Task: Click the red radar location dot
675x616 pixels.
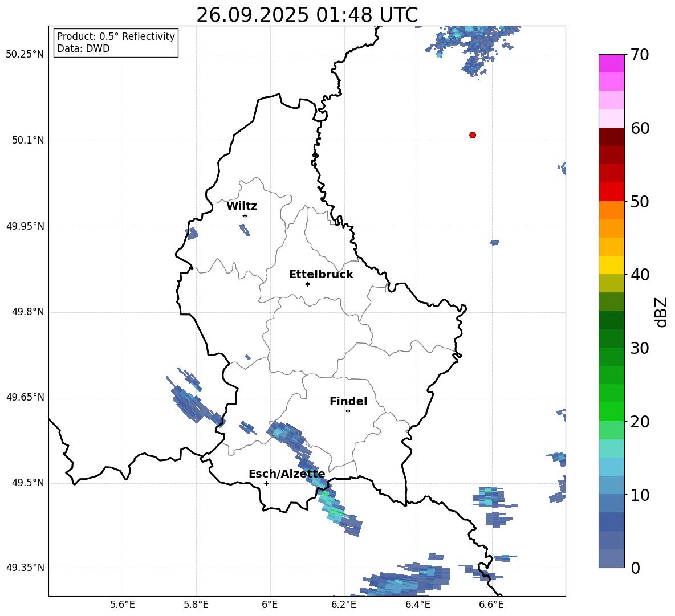Action: pyautogui.click(x=472, y=135)
